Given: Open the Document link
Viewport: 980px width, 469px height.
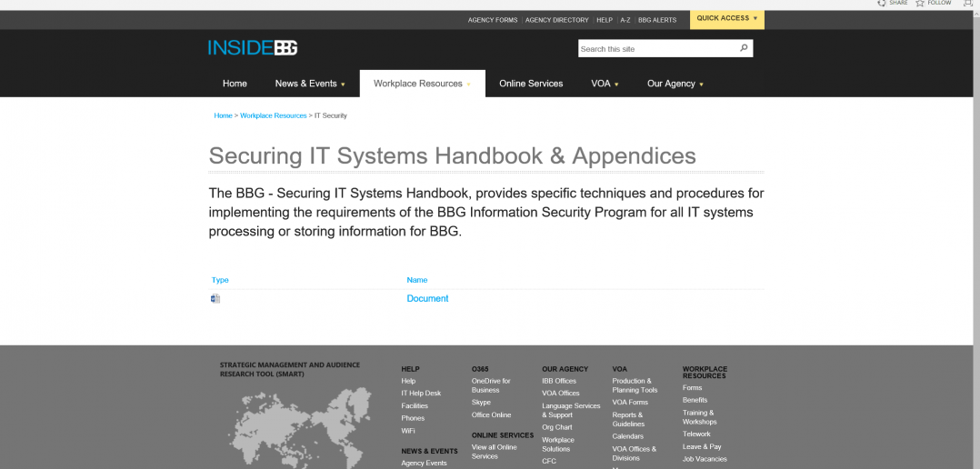Looking at the screenshot, I should [427, 298].
